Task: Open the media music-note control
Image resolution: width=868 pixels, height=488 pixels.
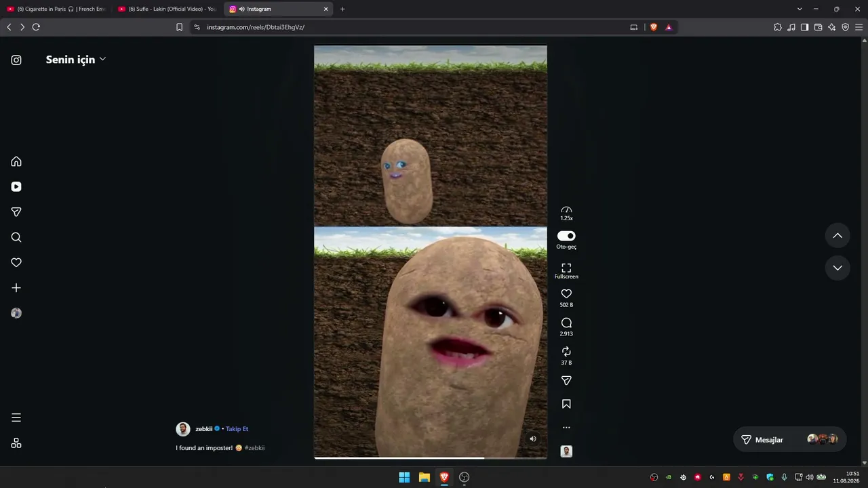Action: pos(791,27)
